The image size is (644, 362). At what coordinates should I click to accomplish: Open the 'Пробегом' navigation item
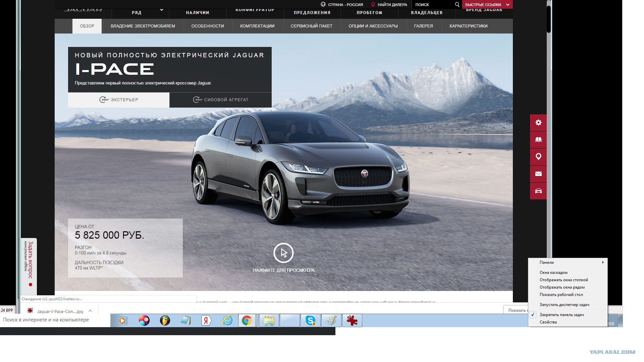tap(370, 13)
